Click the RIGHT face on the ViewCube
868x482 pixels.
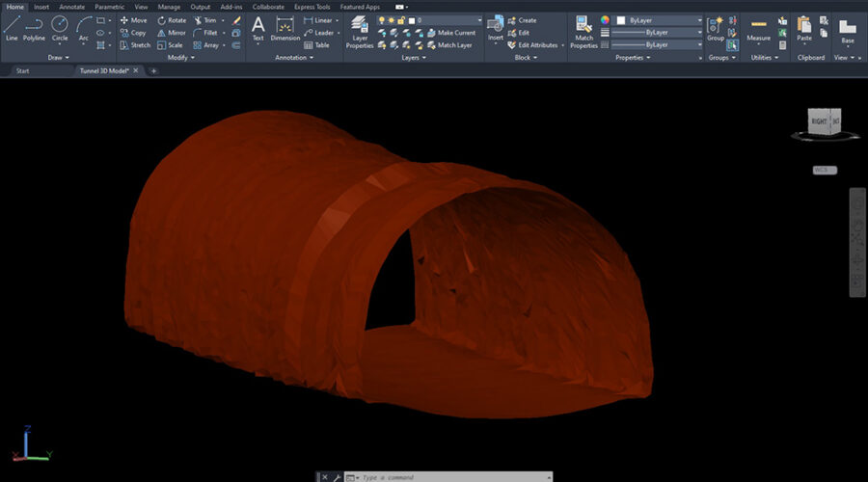tap(818, 121)
